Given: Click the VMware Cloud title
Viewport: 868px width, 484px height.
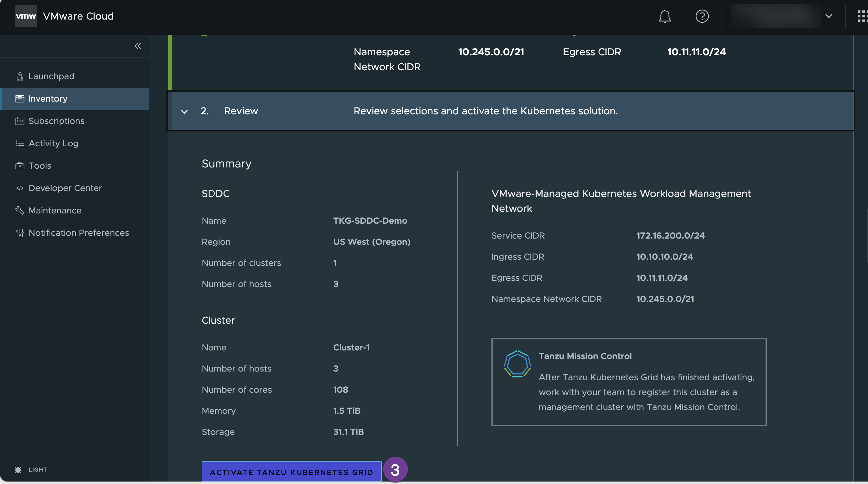Looking at the screenshot, I should coord(79,16).
